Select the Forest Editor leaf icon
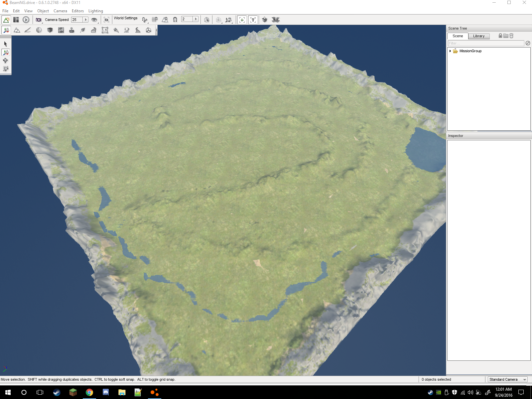This screenshot has height=399, width=532. pyautogui.click(x=82, y=30)
